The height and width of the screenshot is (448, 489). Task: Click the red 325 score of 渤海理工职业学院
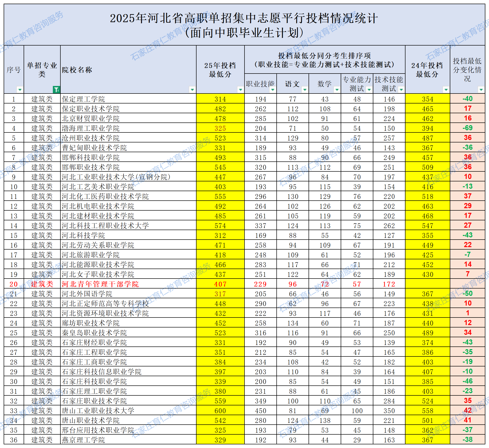click(x=220, y=128)
